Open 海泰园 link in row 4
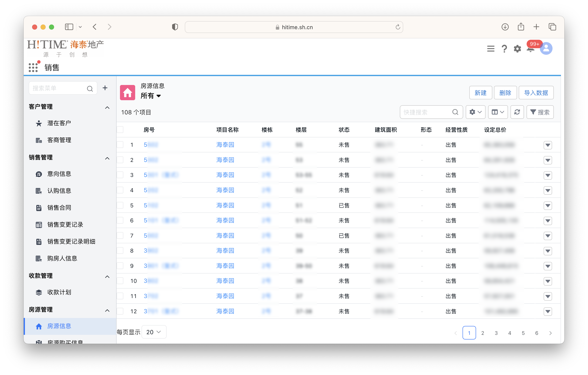 pos(225,190)
